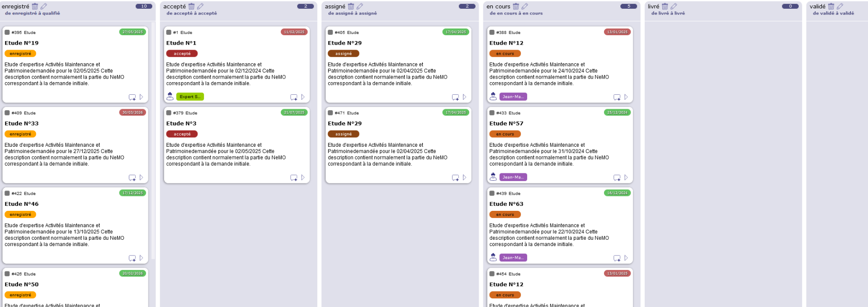Tick the checkbox on card #409

pos(7,113)
